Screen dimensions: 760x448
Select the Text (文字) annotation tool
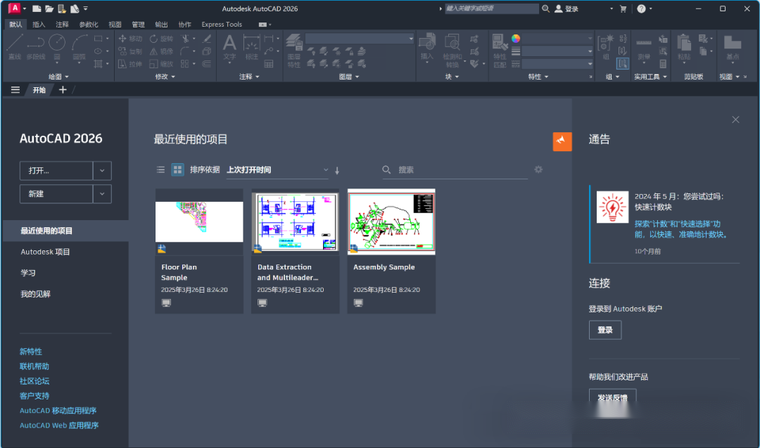[229, 48]
